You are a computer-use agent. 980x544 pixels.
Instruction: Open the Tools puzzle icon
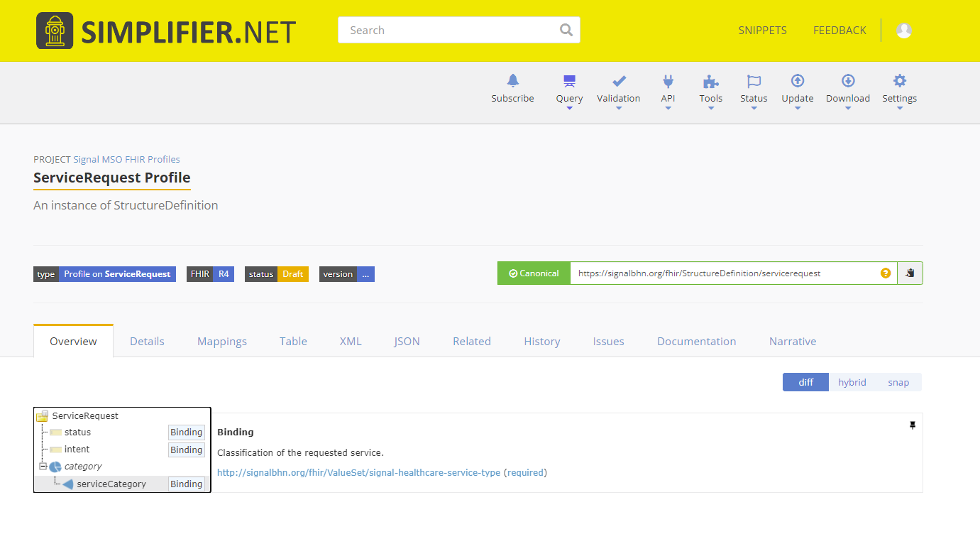tap(710, 81)
